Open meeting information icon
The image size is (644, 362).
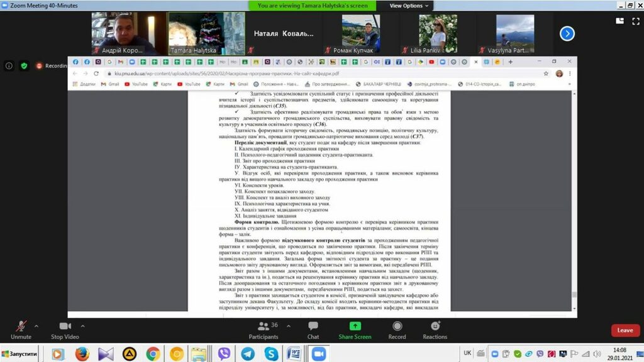click(x=9, y=65)
